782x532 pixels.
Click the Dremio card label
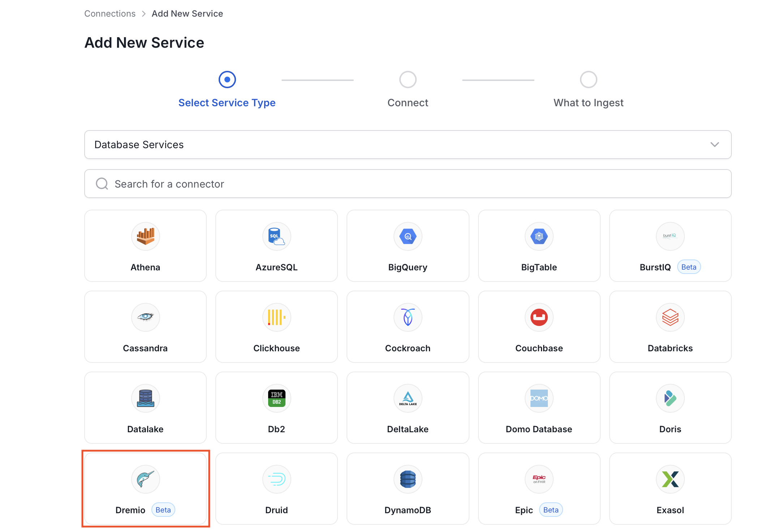click(x=130, y=510)
